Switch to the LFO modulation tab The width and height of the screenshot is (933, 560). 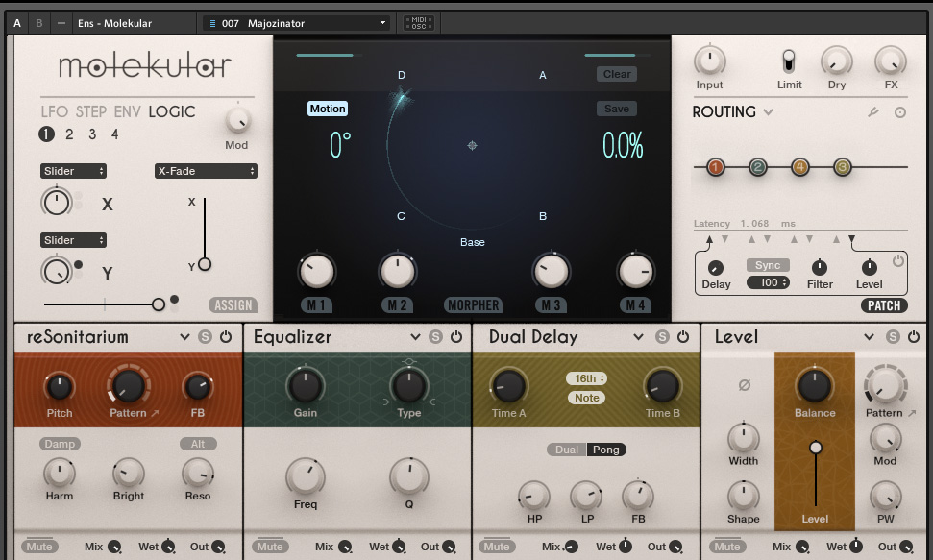pyautogui.click(x=54, y=111)
